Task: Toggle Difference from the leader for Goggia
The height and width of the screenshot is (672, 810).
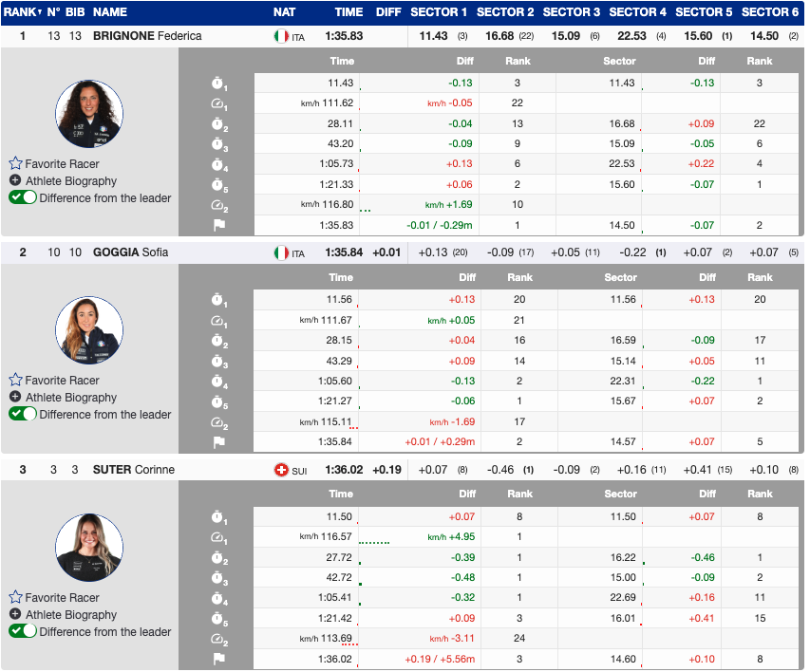Action: coord(23,415)
